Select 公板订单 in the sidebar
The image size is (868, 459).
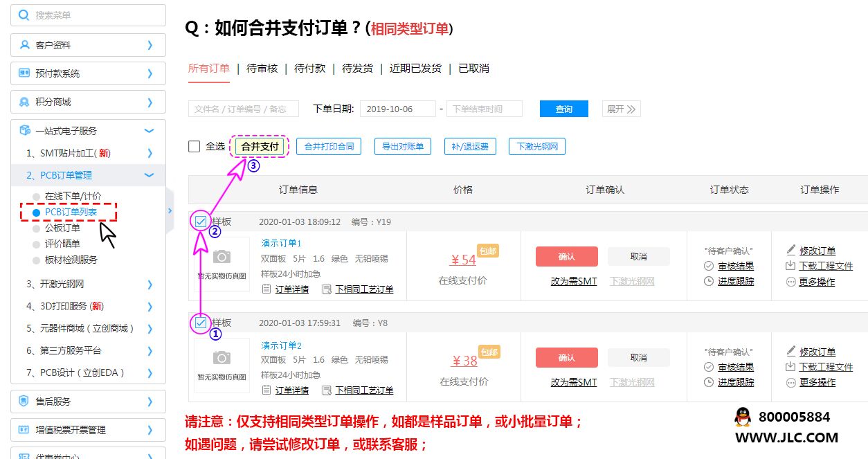(x=62, y=228)
